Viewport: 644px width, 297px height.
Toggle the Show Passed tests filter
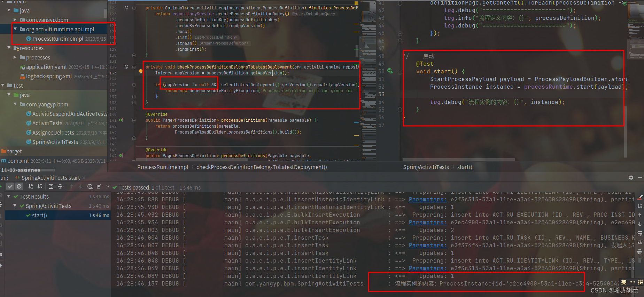[x=10, y=187]
